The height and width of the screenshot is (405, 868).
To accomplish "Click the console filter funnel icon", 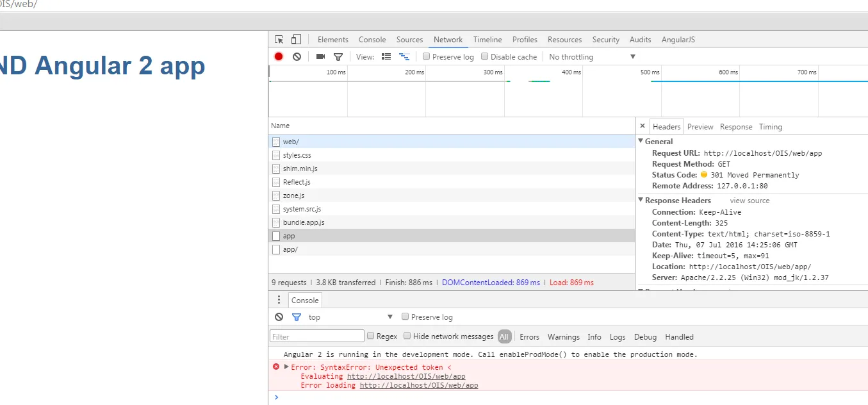I will [x=297, y=317].
